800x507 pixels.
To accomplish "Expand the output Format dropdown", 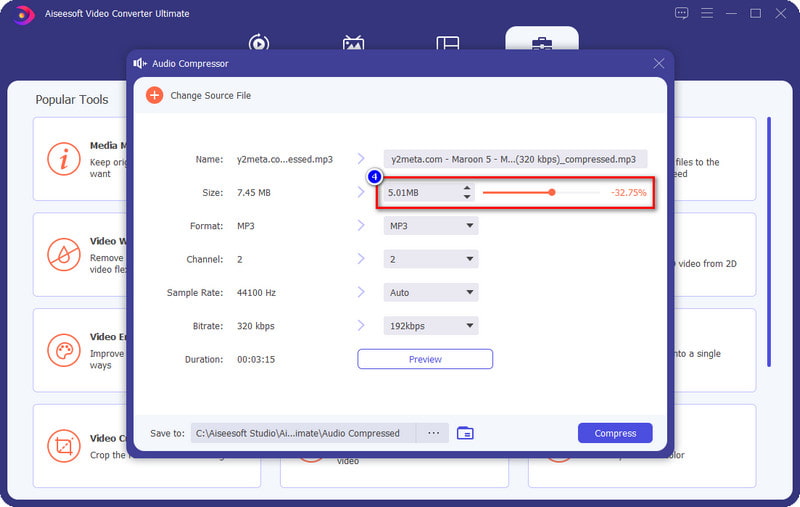I will [x=431, y=226].
